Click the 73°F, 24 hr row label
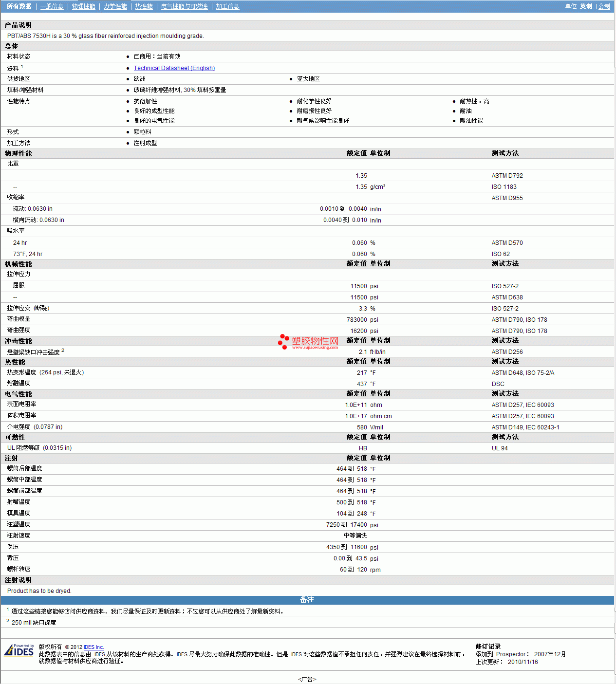616x684 pixels. coord(28,254)
